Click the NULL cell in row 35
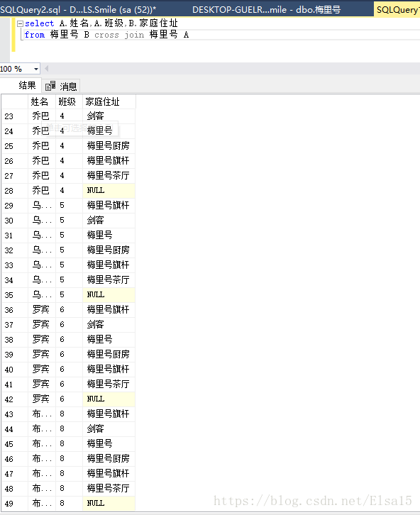Image resolution: width=420 pixels, height=515 pixels. (x=109, y=295)
